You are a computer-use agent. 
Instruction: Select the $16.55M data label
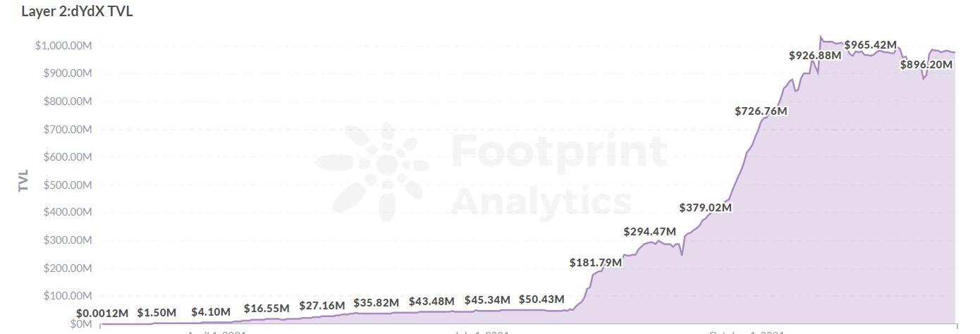coord(267,309)
